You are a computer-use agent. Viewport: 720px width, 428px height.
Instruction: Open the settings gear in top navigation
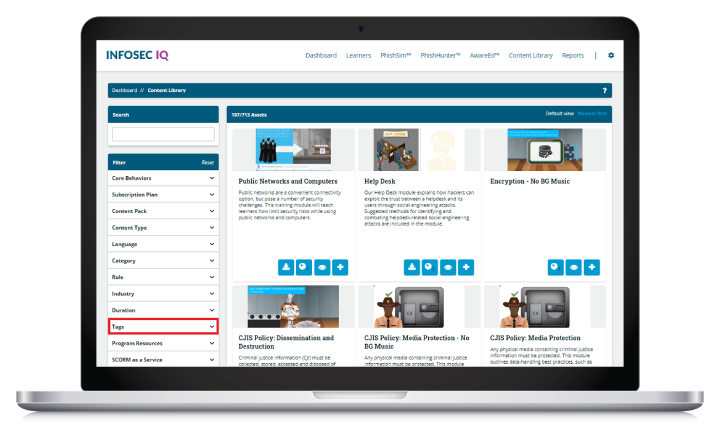[611, 56]
